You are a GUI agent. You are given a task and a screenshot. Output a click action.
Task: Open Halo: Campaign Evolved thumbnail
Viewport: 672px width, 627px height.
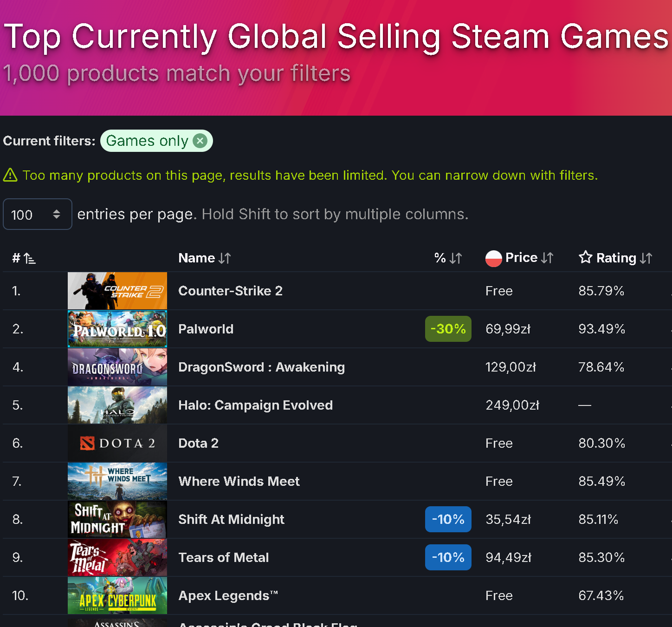pos(117,405)
